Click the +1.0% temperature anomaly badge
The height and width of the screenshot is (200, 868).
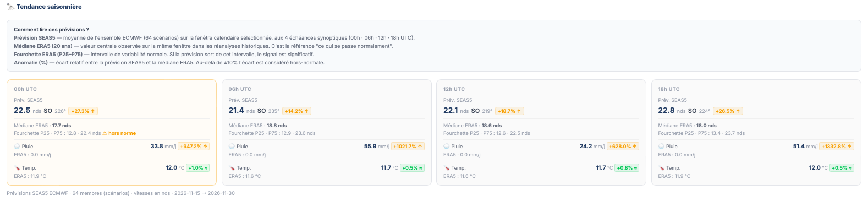point(198,168)
